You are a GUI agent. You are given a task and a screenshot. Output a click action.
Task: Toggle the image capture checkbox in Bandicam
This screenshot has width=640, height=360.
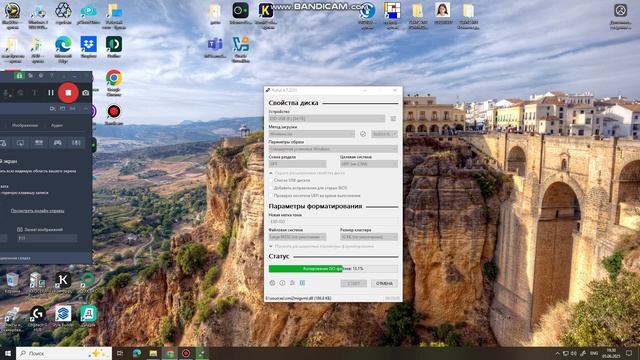pos(20,230)
